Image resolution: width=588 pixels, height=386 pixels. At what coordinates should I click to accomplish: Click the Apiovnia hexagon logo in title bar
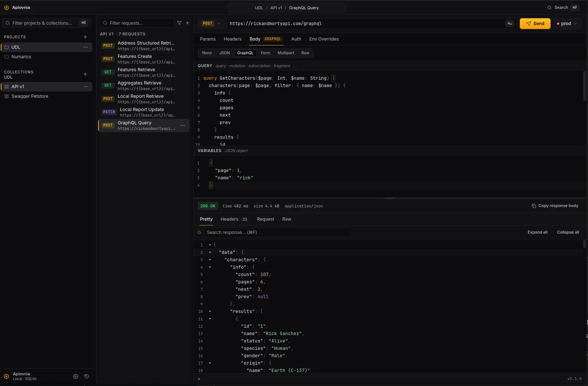[6, 7]
